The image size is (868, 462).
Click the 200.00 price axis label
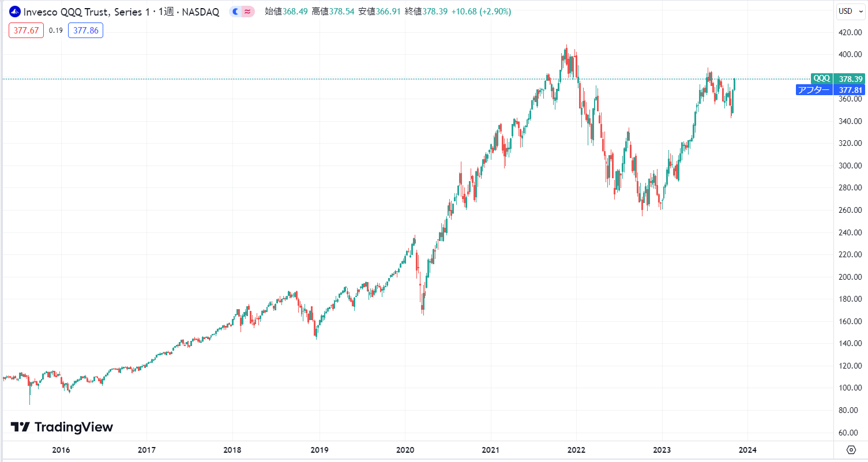(x=851, y=277)
